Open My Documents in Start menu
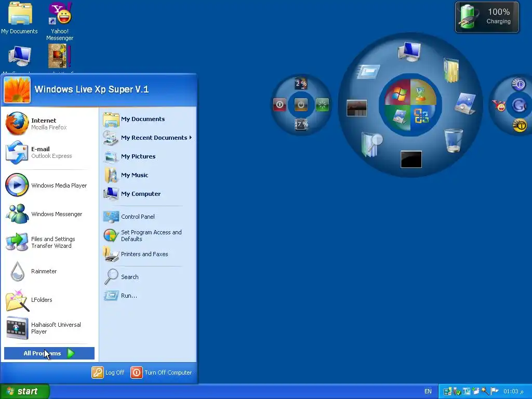Image resolution: width=532 pixels, height=399 pixels. pyautogui.click(x=148, y=119)
